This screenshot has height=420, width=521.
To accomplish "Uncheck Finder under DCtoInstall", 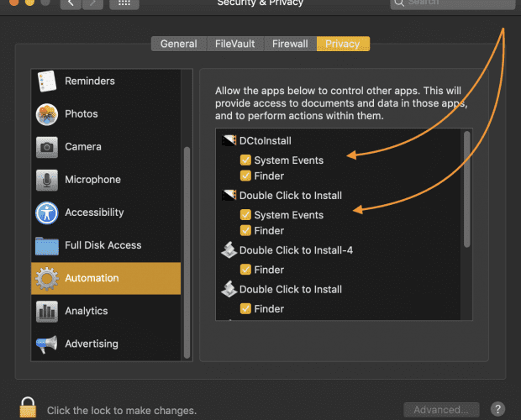I will pyautogui.click(x=245, y=176).
